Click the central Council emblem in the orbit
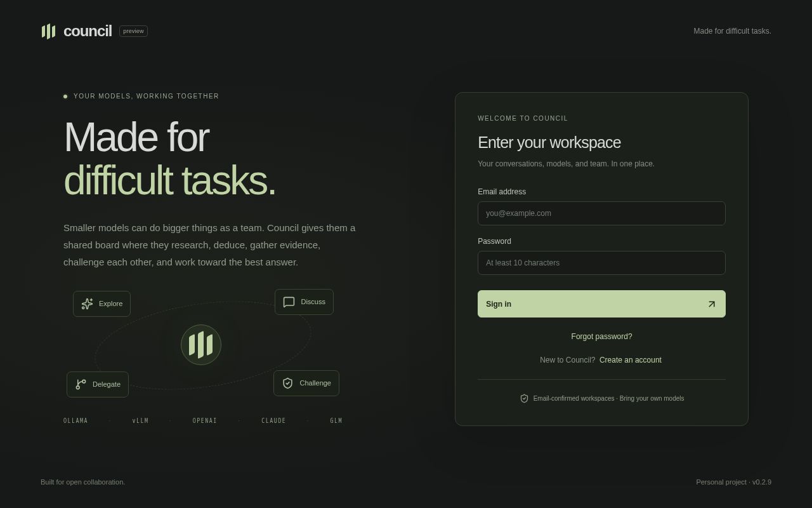Screen dimensions: 812x508 pyautogui.click(x=201, y=345)
